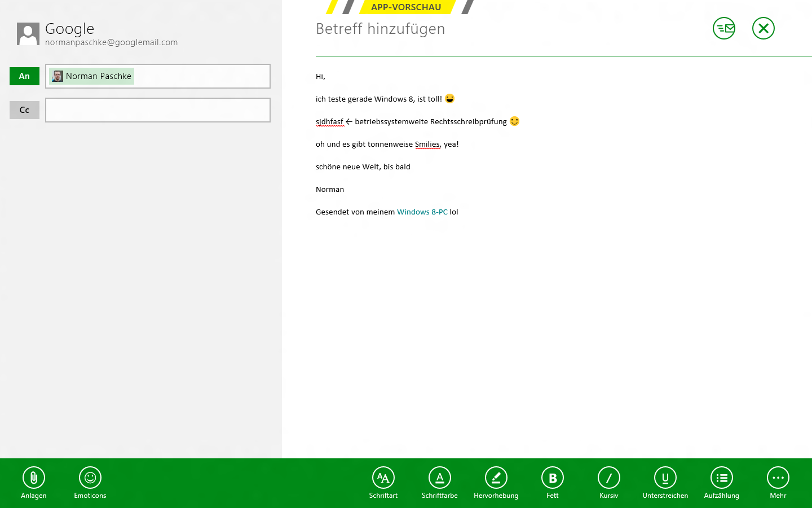Click the text 'schöne neue Welt, bis bald'

[x=363, y=167]
